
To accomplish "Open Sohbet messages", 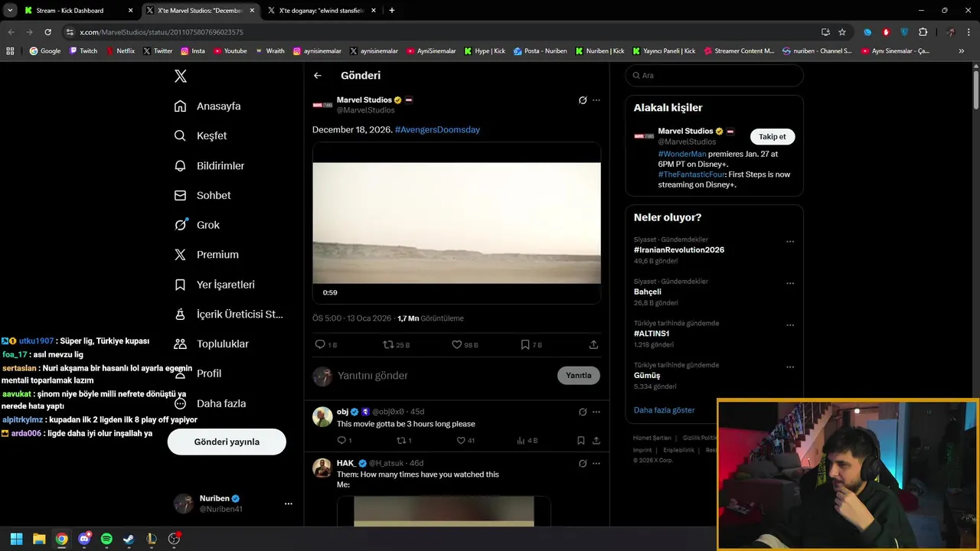I will point(202,195).
